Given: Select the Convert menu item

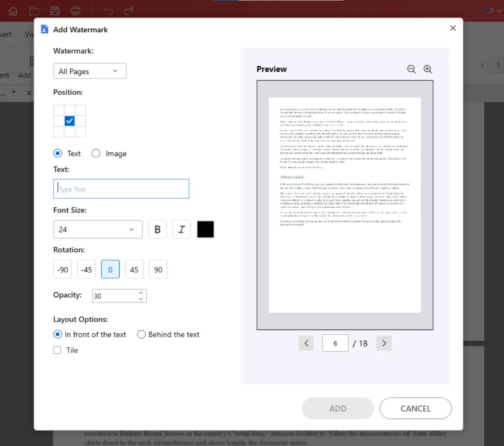Looking at the screenshot, I should point(5,34).
